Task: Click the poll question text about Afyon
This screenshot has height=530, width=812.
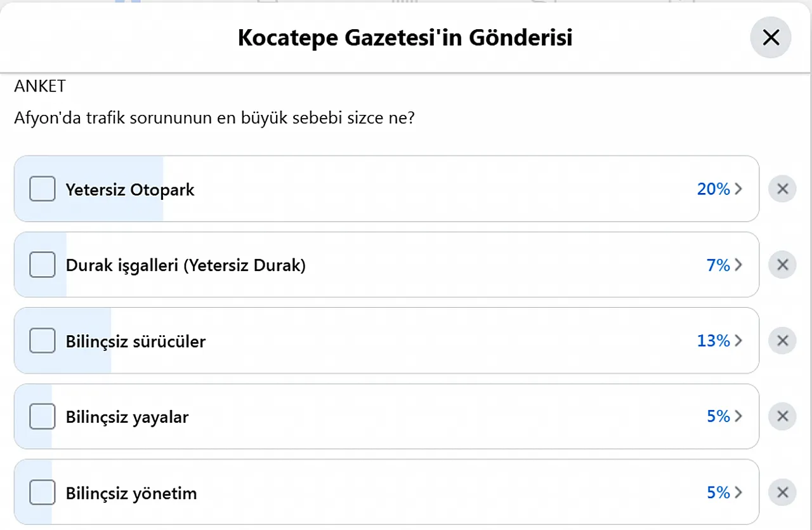Action: (x=214, y=118)
